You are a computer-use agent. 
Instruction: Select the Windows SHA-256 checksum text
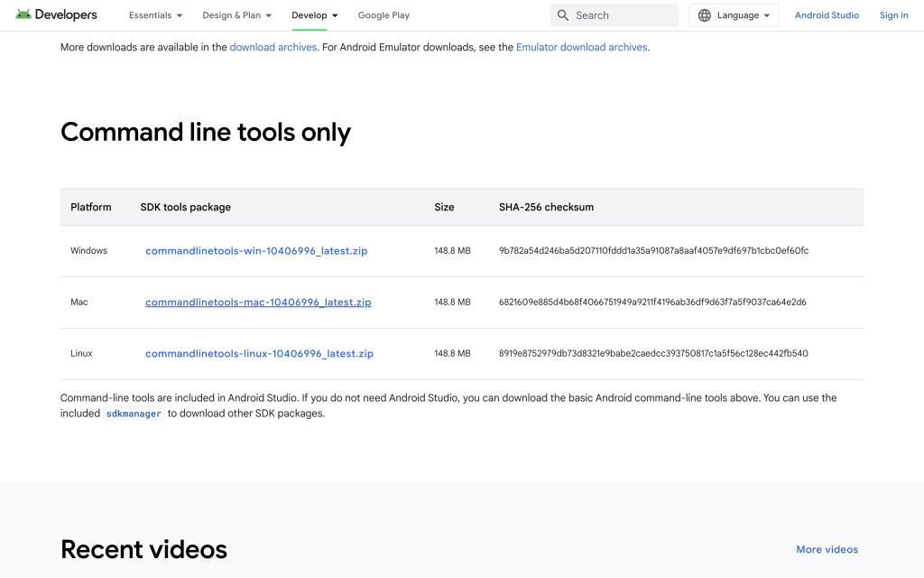[x=653, y=251]
